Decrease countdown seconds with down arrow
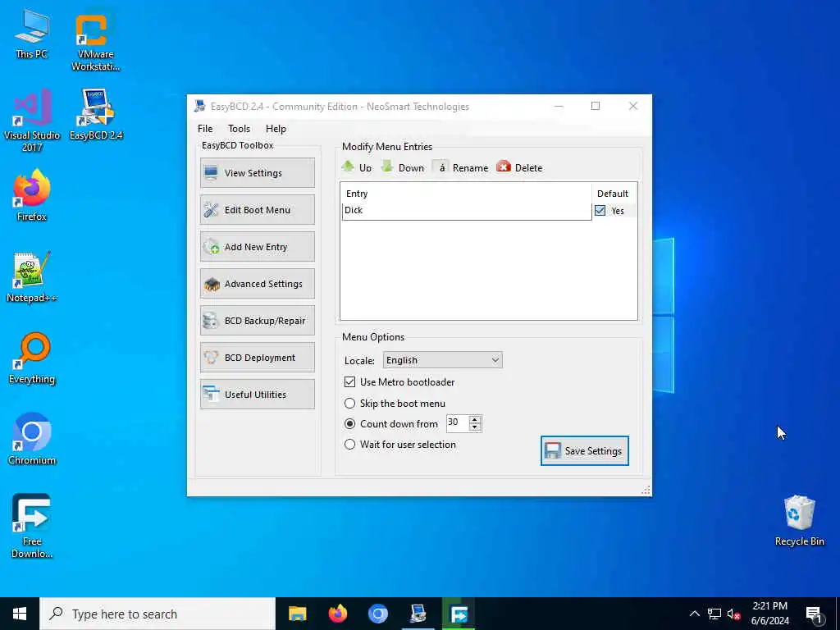 [475, 427]
